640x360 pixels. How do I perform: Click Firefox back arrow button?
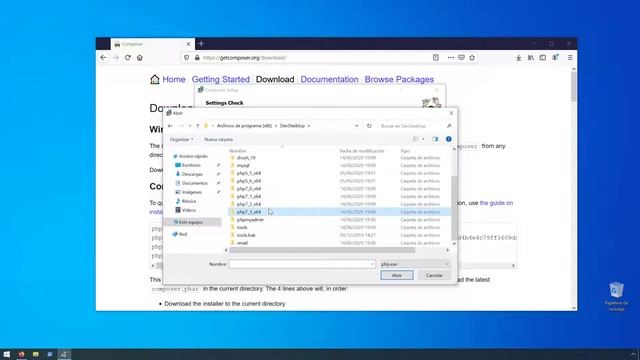point(103,58)
